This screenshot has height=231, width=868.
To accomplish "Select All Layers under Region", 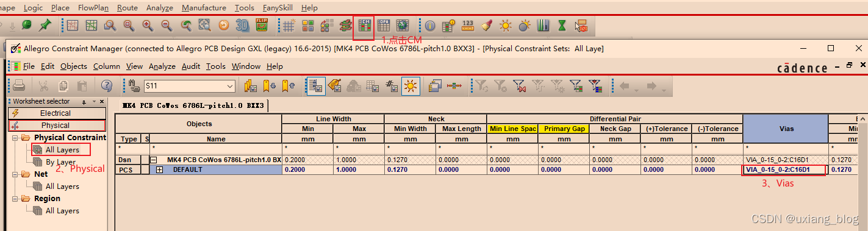I will pyautogui.click(x=62, y=211).
